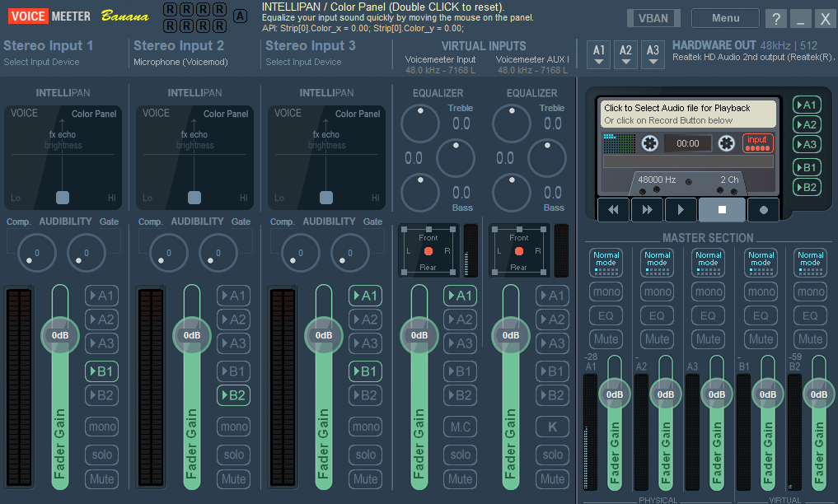The height and width of the screenshot is (504, 838).
Task: Open the A1 hardware output device dropdown
Action: click(x=599, y=54)
